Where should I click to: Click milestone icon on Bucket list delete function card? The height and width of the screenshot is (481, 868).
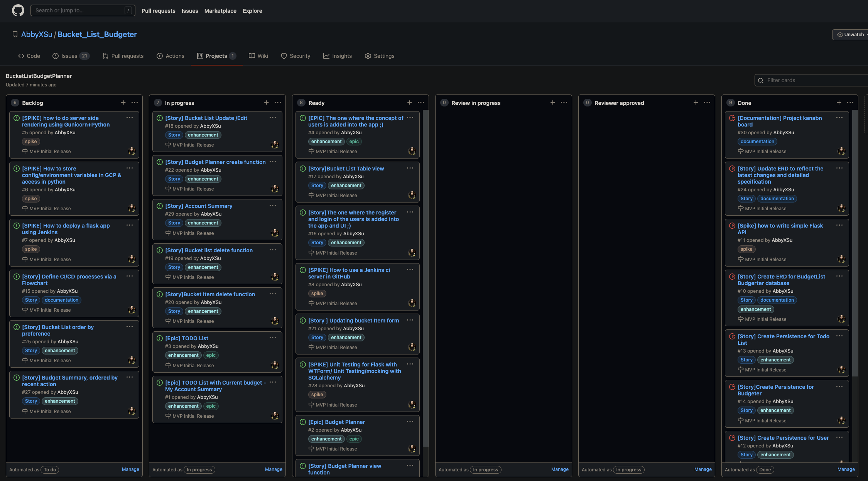point(168,277)
